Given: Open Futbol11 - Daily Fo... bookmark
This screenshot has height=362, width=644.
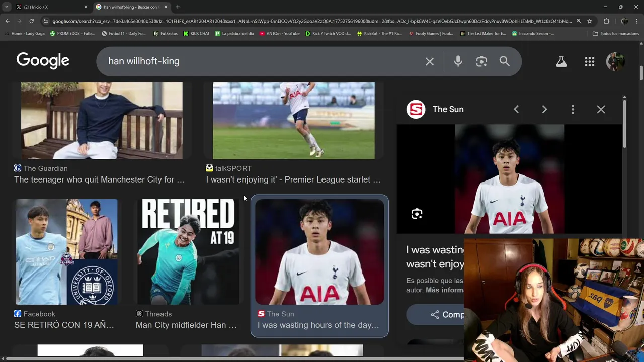Looking at the screenshot, I should (123, 34).
